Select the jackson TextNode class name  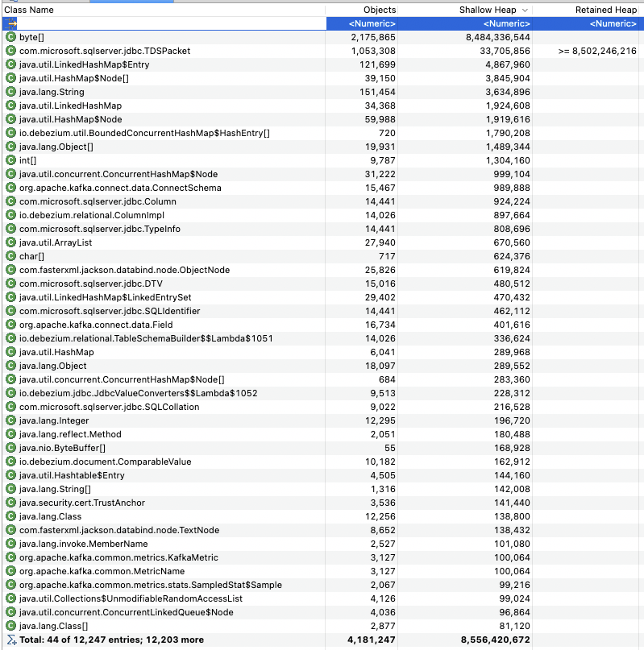pos(119,530)
